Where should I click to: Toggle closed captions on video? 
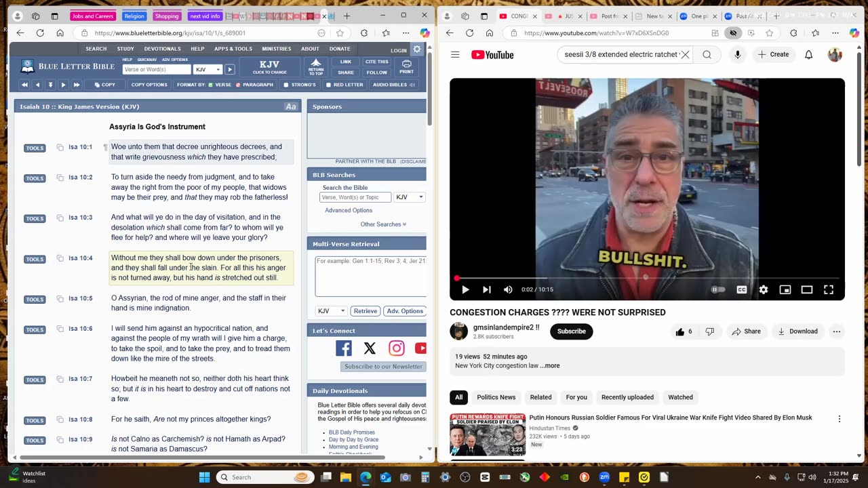(742, 289)
